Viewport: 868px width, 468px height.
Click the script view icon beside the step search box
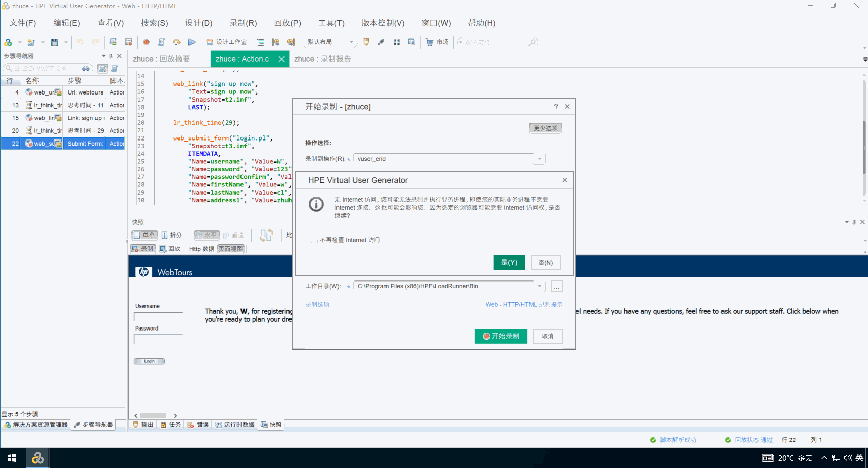(102, 68)
